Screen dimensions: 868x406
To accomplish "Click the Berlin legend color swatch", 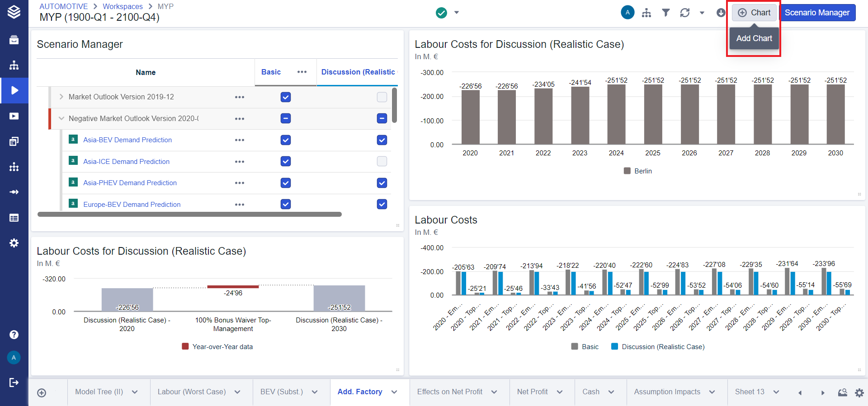I will click(627, 171).
